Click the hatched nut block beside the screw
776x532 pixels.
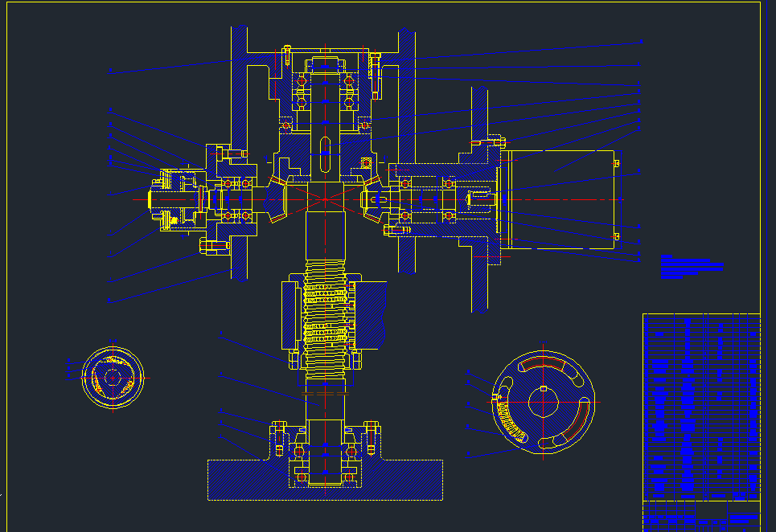tap(370, 315)
